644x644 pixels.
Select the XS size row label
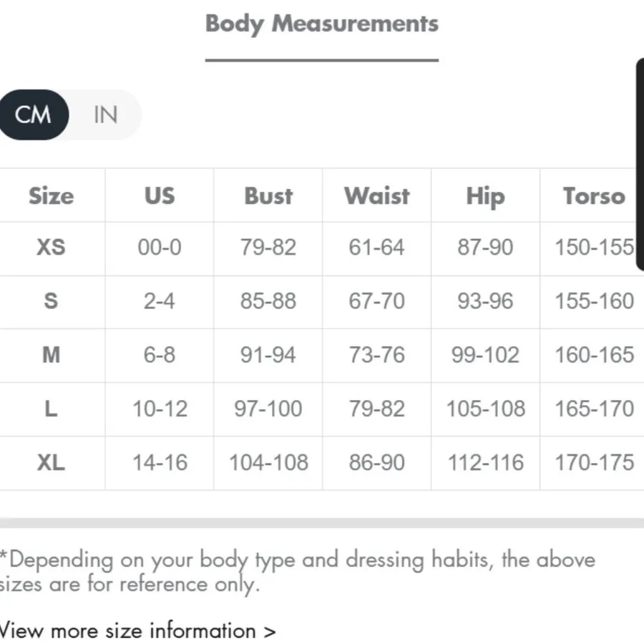coord(52,248)
